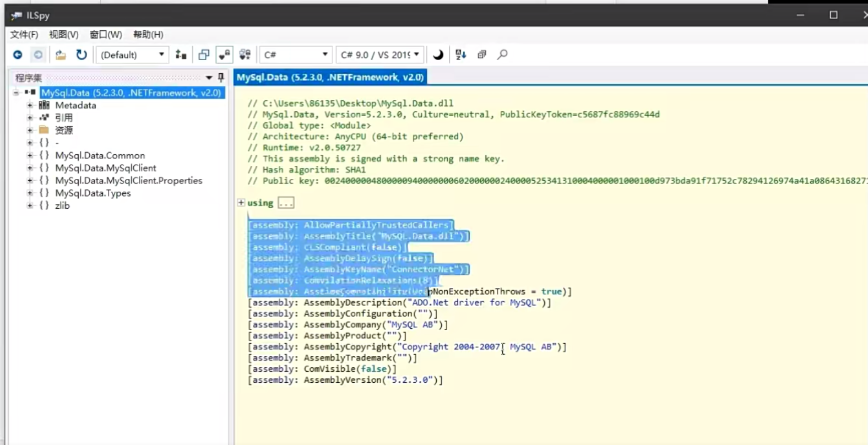Click the Architecture: AnyCPU comment
The height and width of the screenshot is (445, 868).
click(355, 137)
